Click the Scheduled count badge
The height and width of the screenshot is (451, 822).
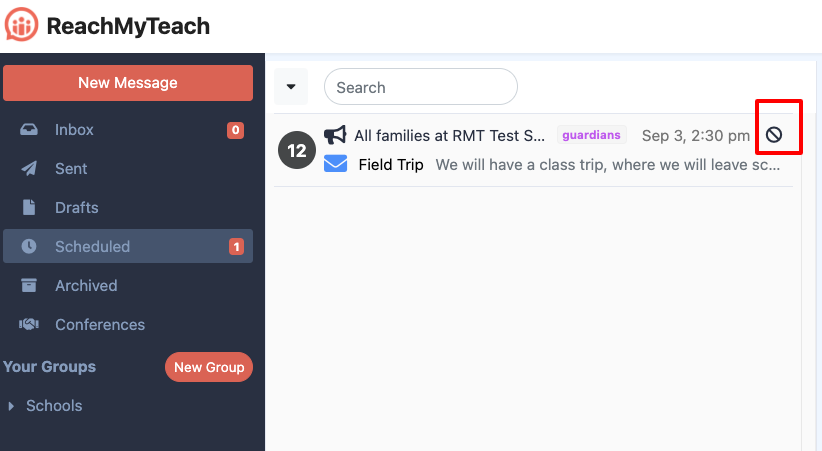(236, 247)
